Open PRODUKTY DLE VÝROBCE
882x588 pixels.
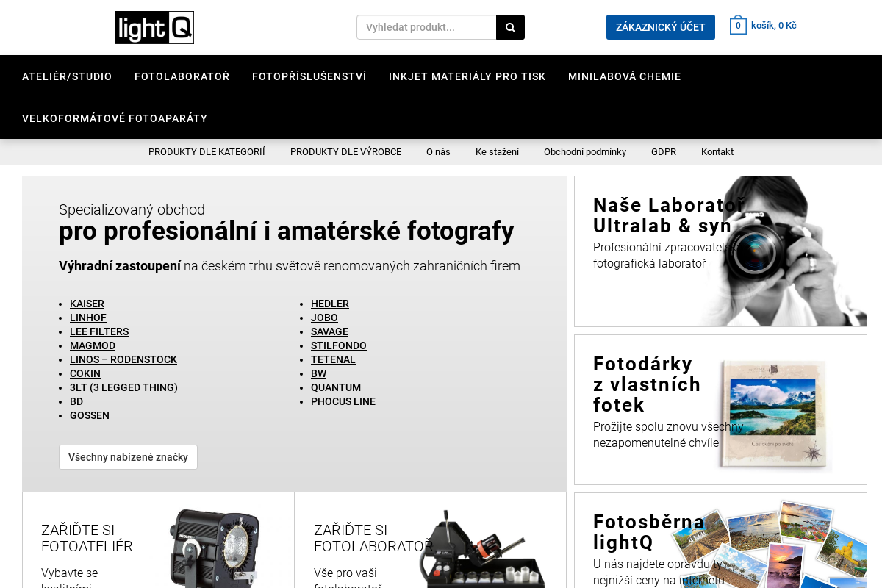point(345,151)
